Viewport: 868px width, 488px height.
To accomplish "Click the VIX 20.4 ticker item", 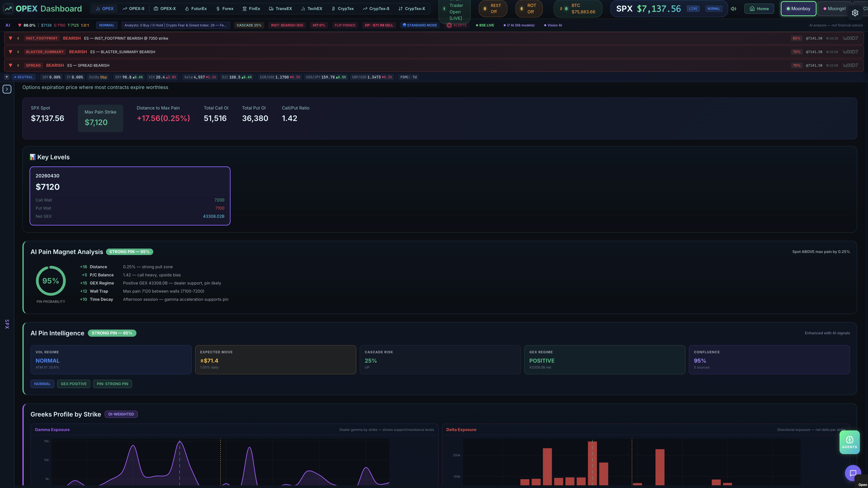I will [x=162, y=77].
